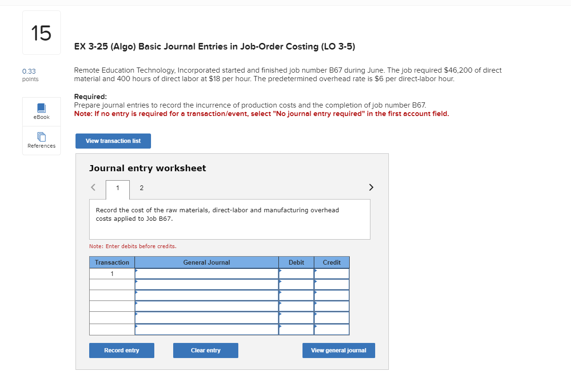Switch to journal entry tab 2
Screen dimensions: 571x392
[x=141, y=188]
